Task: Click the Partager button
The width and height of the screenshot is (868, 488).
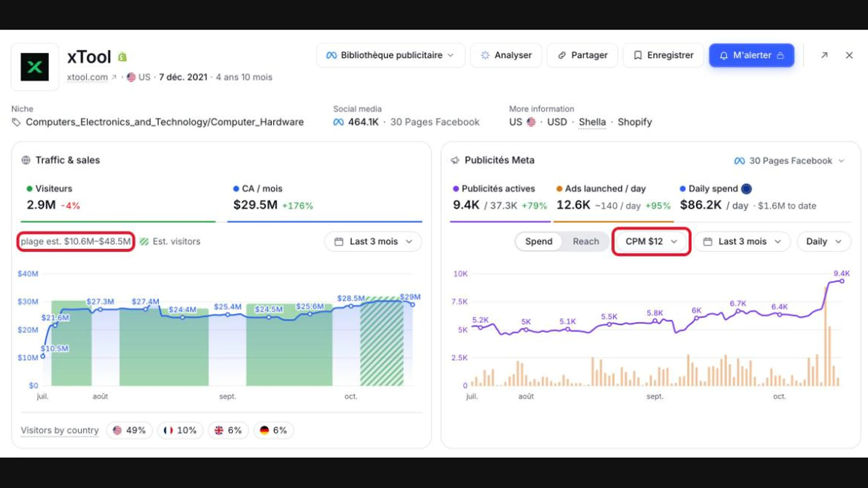Action: coord(582,55)
